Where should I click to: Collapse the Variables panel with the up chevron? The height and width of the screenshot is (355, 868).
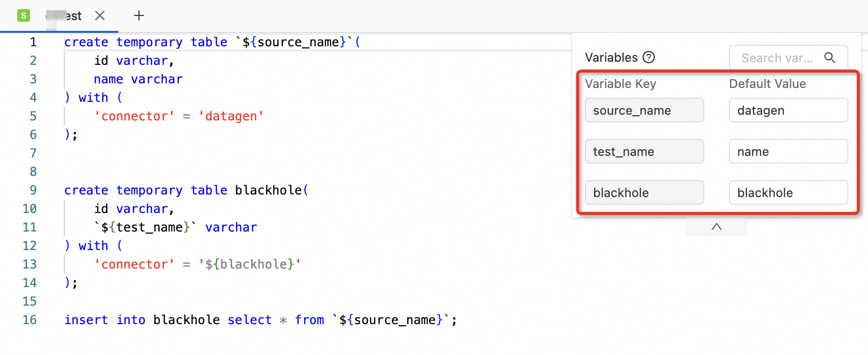(716, 227)
